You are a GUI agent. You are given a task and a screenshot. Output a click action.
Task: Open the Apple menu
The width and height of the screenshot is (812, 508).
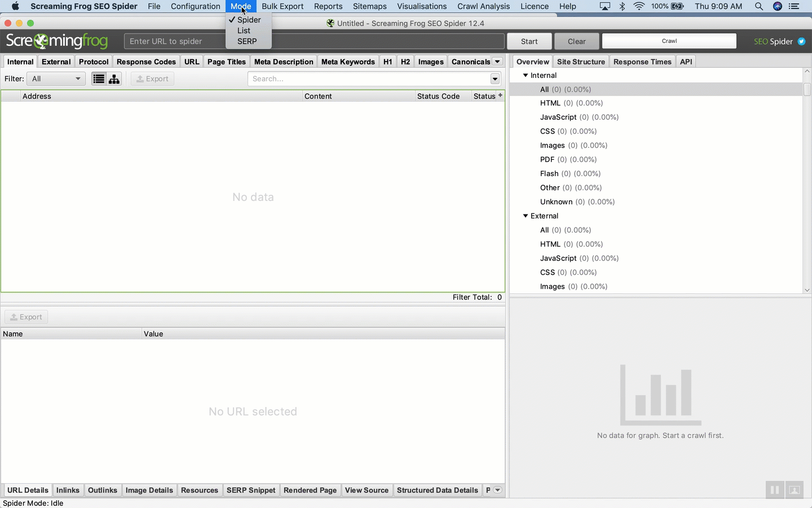(15, 6)
